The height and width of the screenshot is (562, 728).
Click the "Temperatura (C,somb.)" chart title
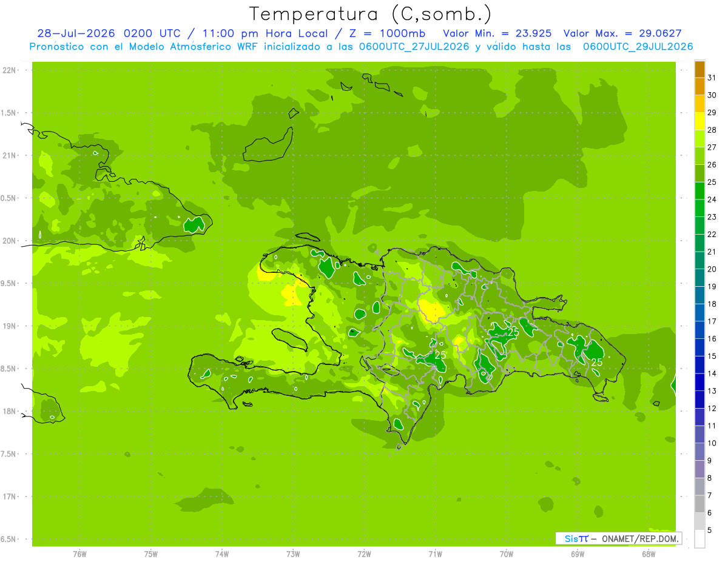370,15
